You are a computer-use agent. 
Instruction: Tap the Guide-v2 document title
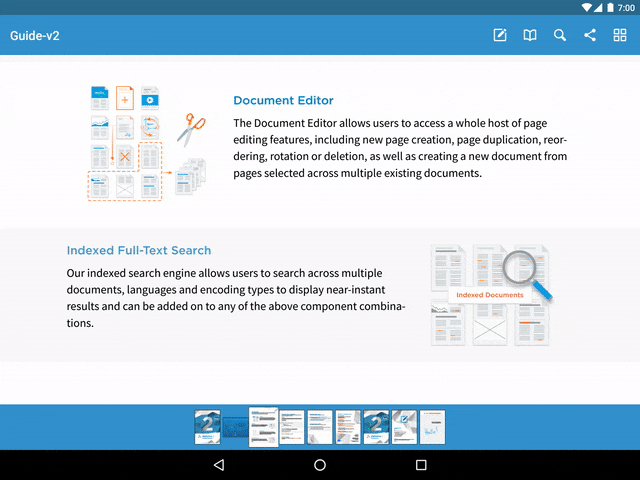(34, 36)
